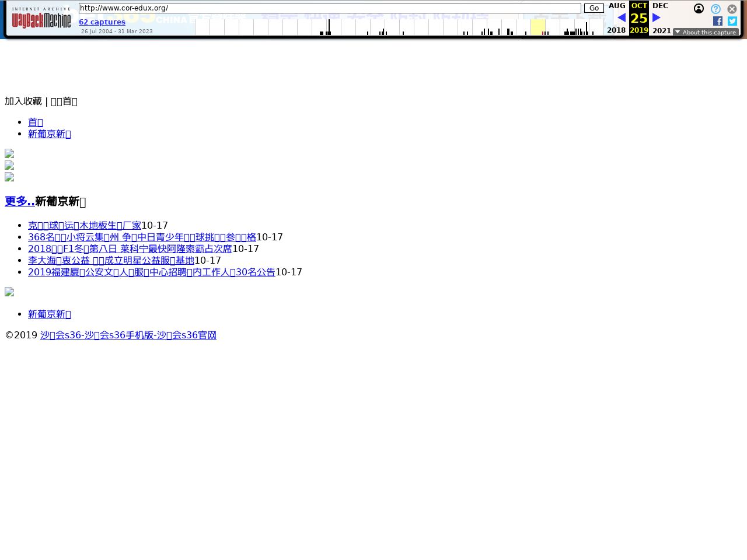747x560 pixels.
Task: Select the second item in the top navigation list
Action: pos(50,134)
